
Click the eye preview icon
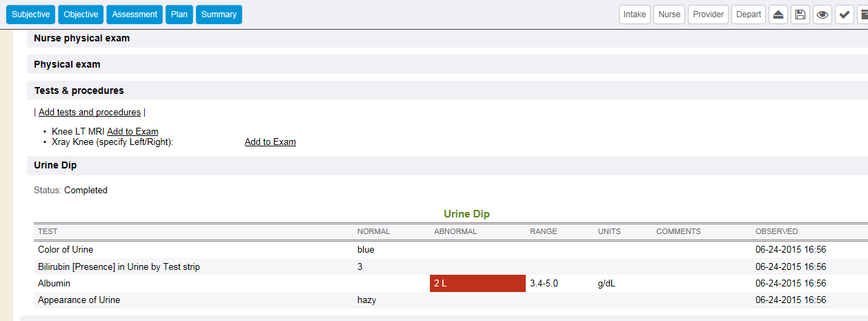click(x=822, y=14)
